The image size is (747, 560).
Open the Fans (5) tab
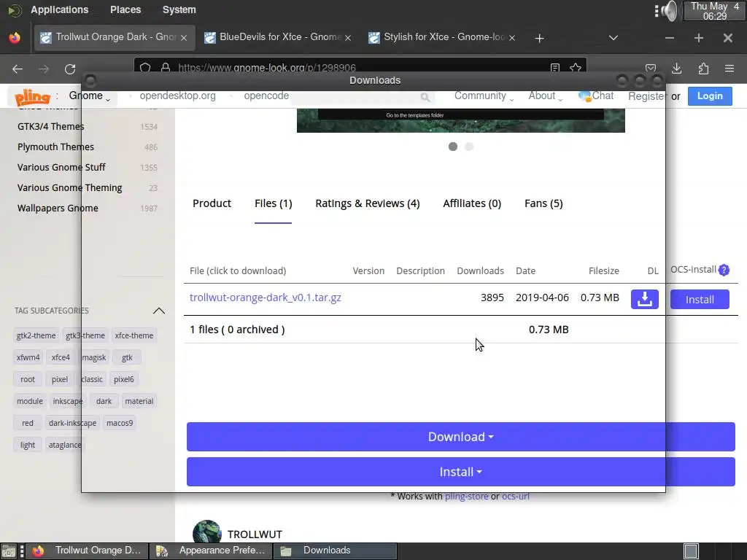[x=543, y=204]
